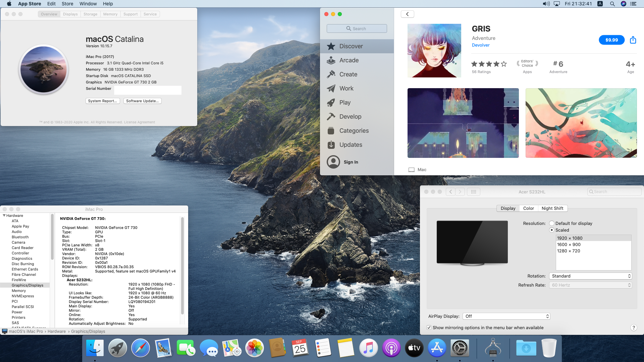Click Software Update button

pos(143,101)
